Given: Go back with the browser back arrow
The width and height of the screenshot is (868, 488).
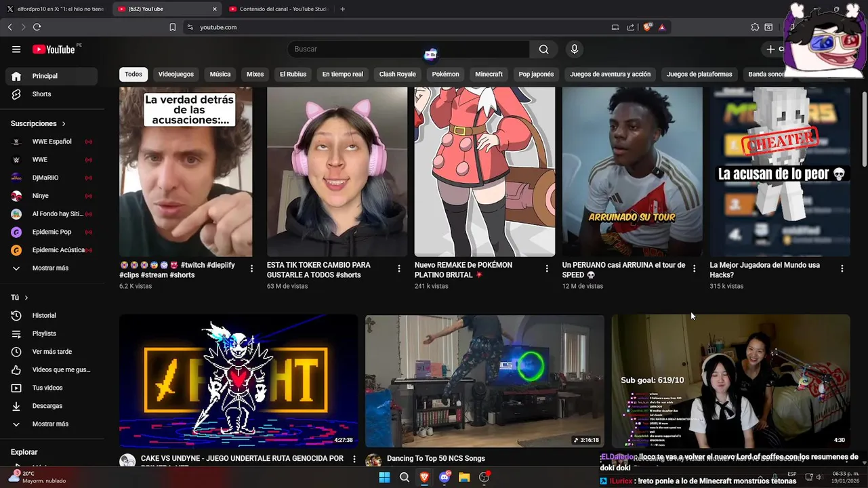Looking at the screenshot, I should click(x=9, y=27).
